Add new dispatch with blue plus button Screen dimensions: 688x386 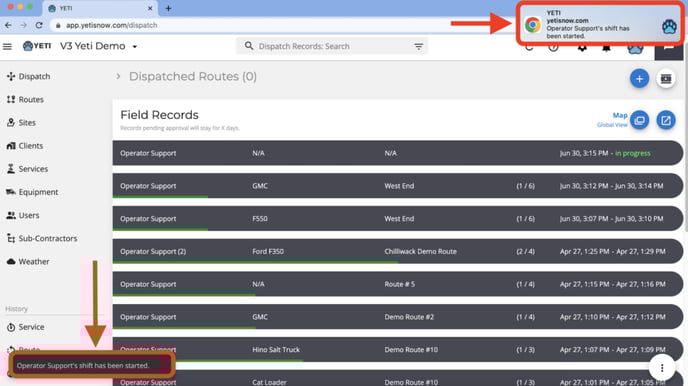tap(639, 79)
